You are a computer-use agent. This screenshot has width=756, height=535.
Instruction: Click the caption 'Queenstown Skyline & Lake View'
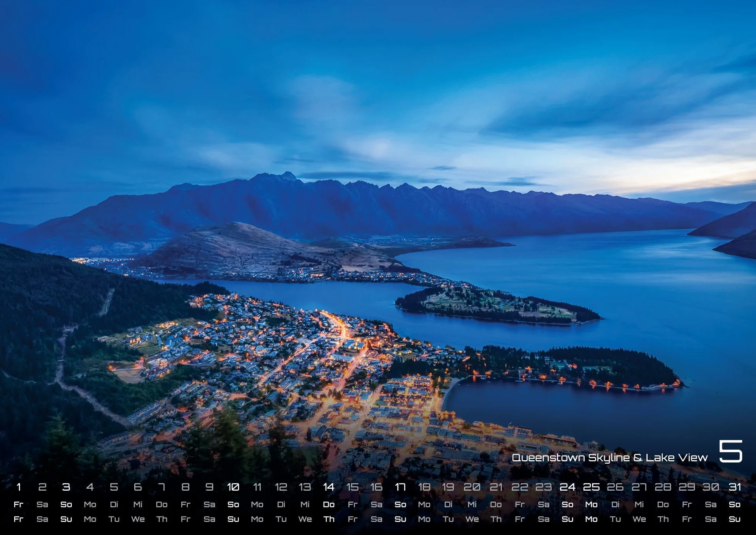(609, 458)
